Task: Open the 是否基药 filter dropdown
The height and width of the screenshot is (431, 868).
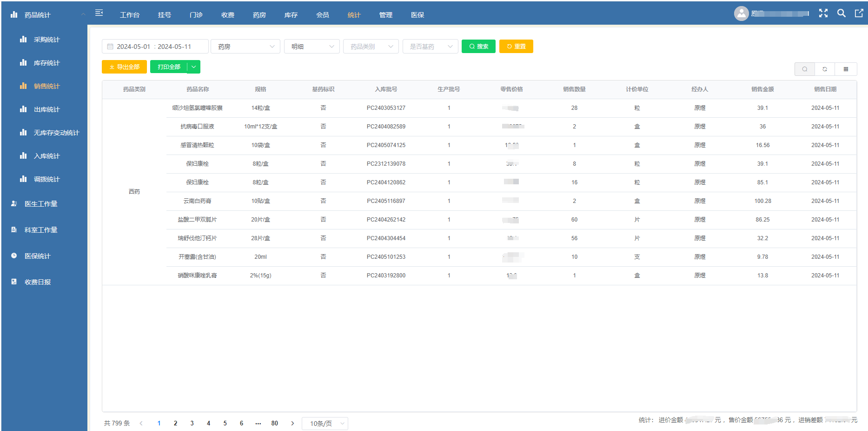Action: [x=430, y=46]
